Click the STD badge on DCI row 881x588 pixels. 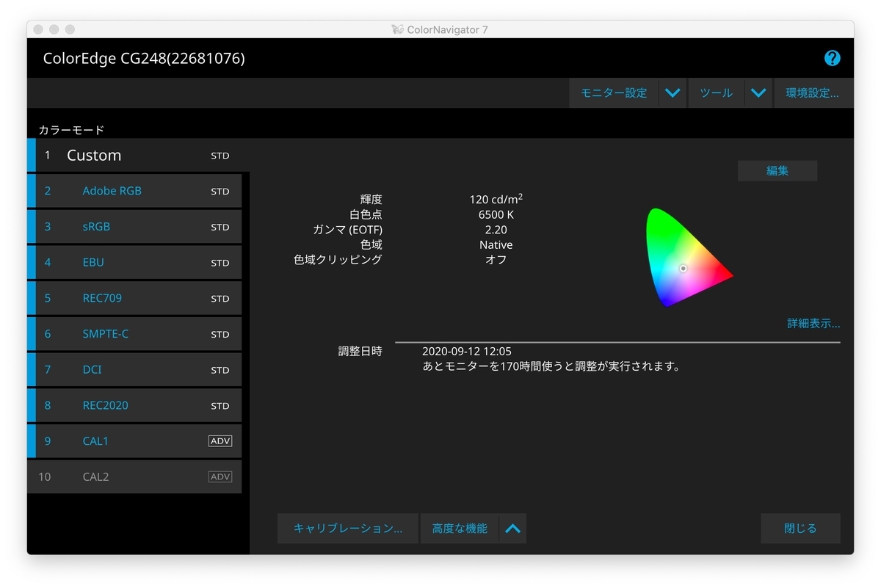(x=220, y=370)
